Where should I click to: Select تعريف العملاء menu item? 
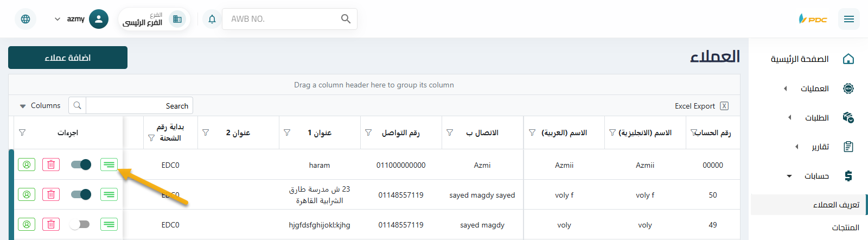(x=835, y=205)
